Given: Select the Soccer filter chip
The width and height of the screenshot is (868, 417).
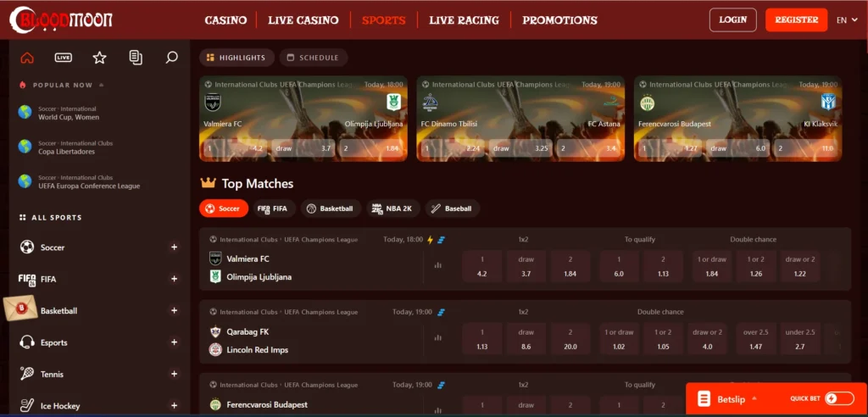Looking at the screenshot, I should (x=224, y=208).
